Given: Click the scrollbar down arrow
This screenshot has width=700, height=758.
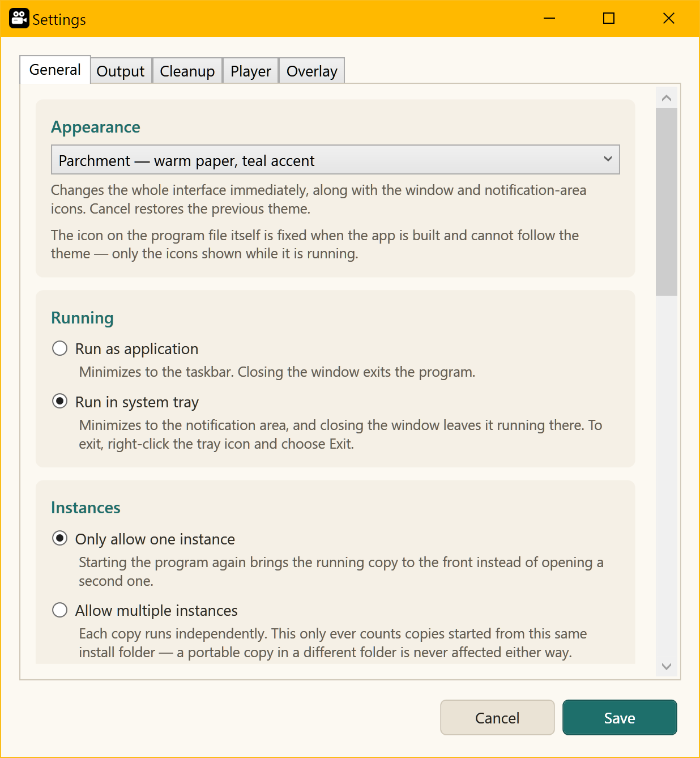Looking at the screenshot, I should tap(667, 666).
